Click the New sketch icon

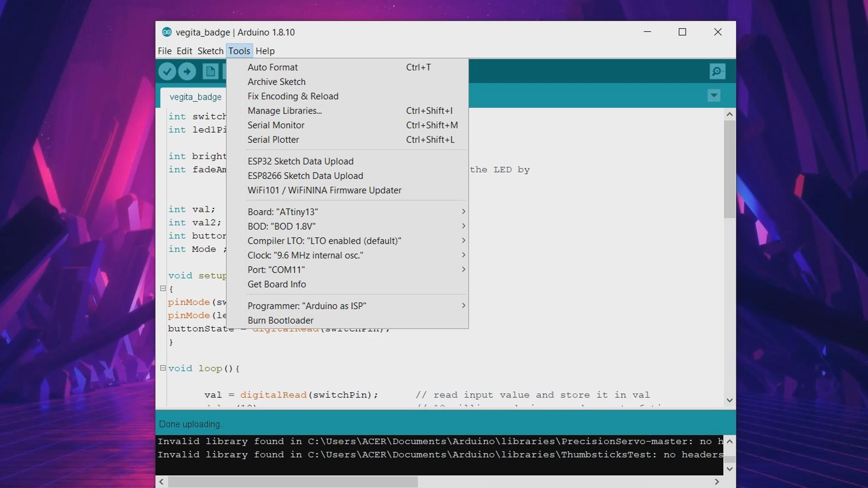[x=210, y=71]
